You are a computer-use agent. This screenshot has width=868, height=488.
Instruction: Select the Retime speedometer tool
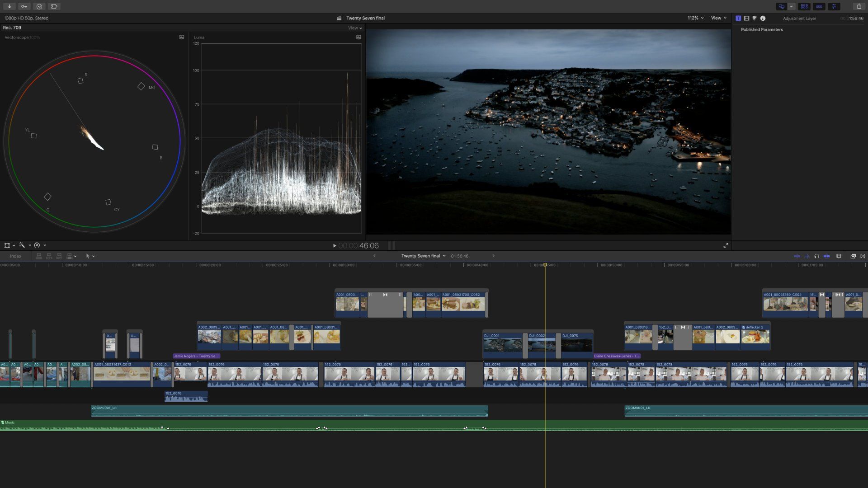tap(38, 245)
